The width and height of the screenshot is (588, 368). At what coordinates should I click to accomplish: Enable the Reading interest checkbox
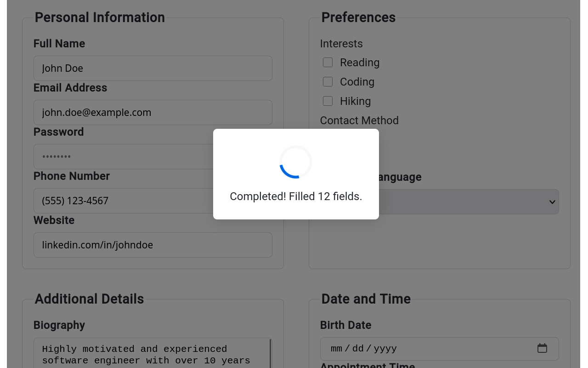pyautogui.click(x=328, y=63)
